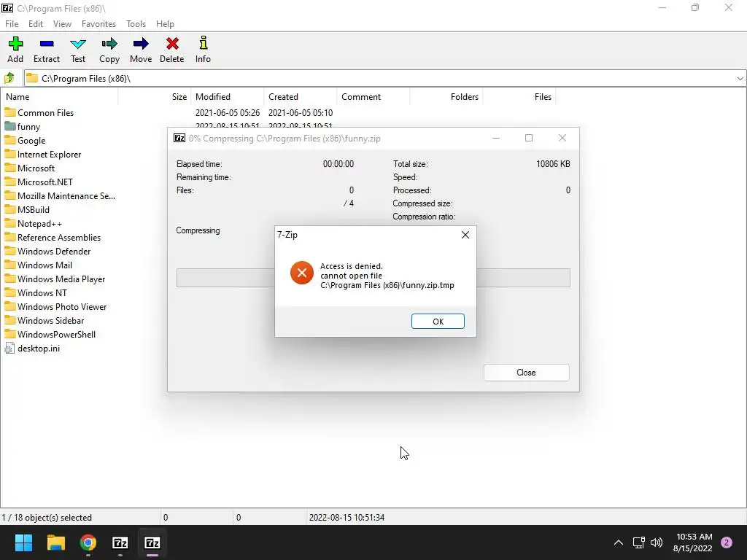Open File Explorer from the taskbar
747x560 pixels.
(55, 542)
